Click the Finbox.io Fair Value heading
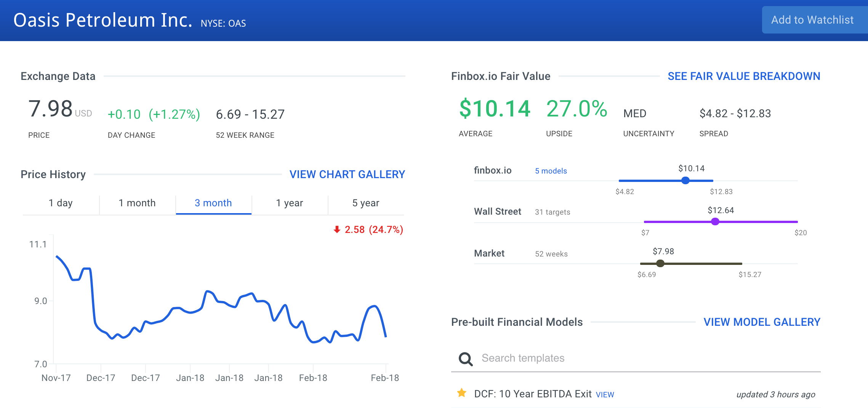 (x=501, y=76)
